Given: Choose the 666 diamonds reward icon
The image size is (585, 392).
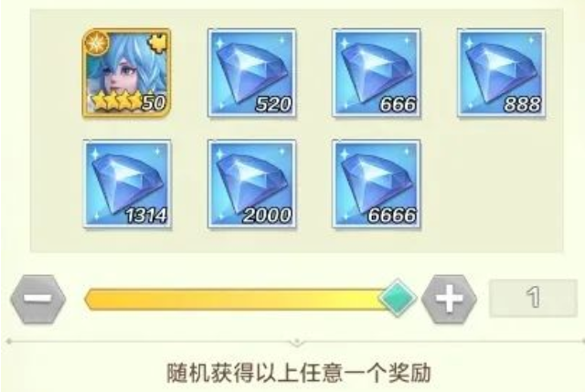Looking at the screenshot, I should (x=377, y=73).
